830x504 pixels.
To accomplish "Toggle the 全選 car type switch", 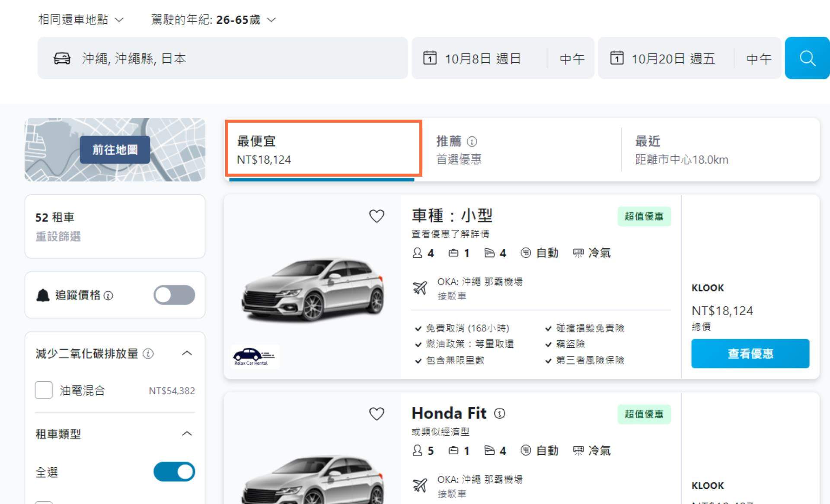I will (174, 472).
